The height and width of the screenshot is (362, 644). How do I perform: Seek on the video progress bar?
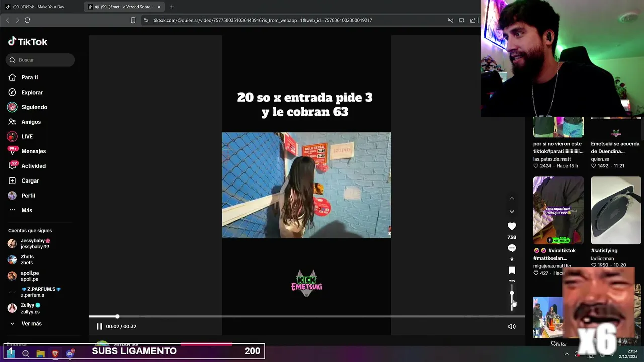(307, 316)
